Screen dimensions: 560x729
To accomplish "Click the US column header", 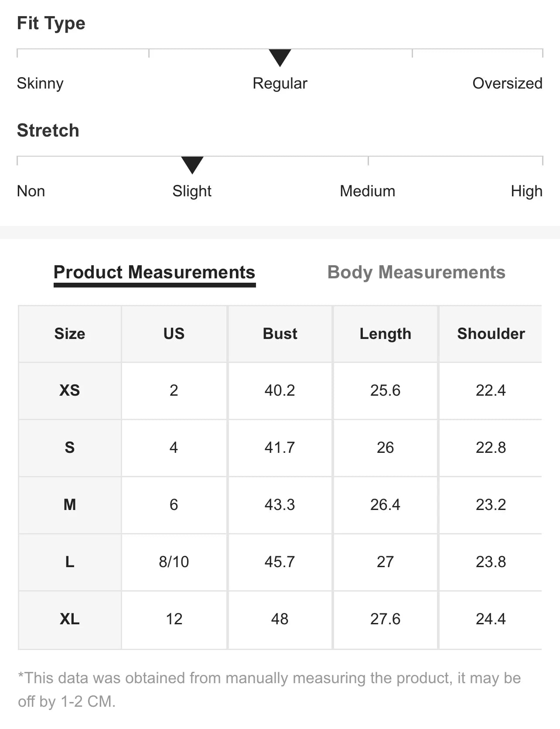I will tap(174, 334).
